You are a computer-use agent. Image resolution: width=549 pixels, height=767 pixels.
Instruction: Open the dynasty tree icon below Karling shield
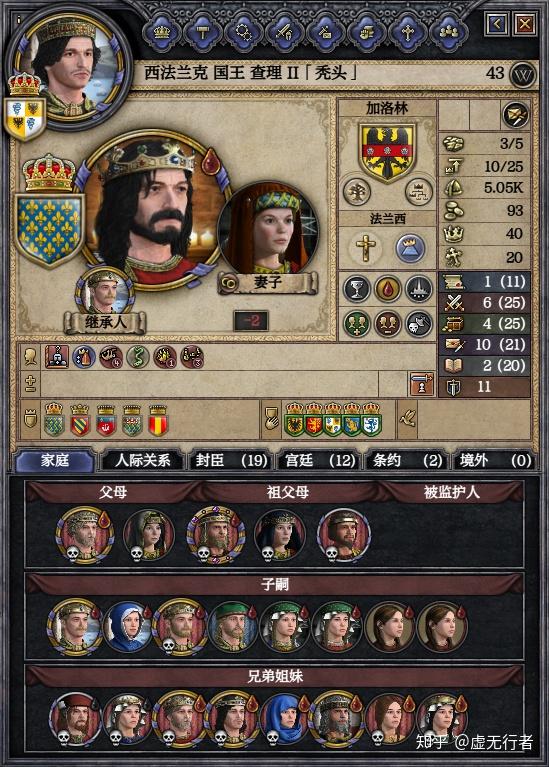(x=356, y=191)
